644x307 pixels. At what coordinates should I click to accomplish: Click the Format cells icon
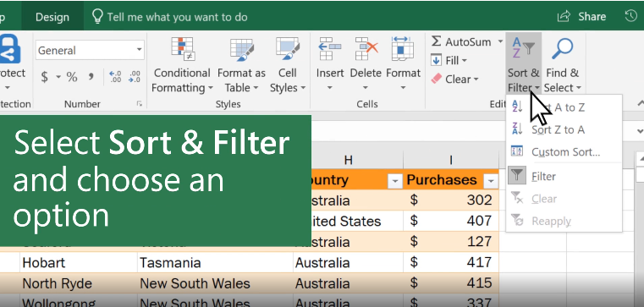[403, 48]
